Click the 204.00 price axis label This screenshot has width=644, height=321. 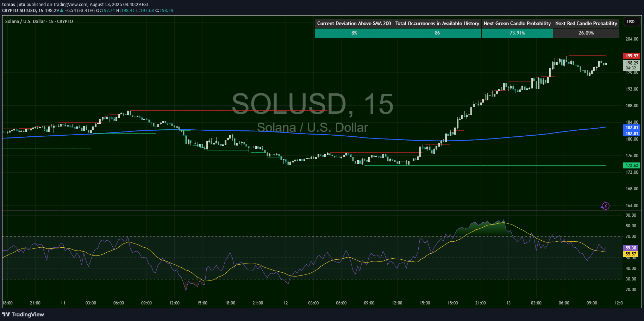pos(632,39)
